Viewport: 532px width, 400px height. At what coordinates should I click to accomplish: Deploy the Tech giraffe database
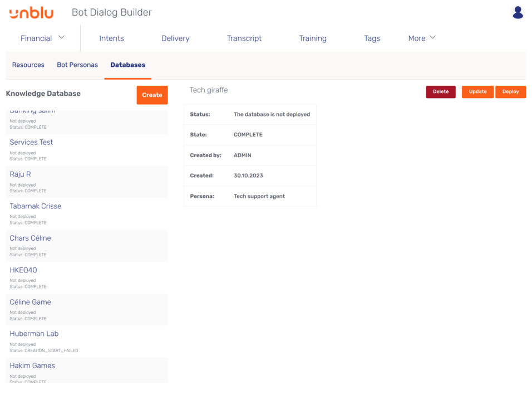coord(510,92)
